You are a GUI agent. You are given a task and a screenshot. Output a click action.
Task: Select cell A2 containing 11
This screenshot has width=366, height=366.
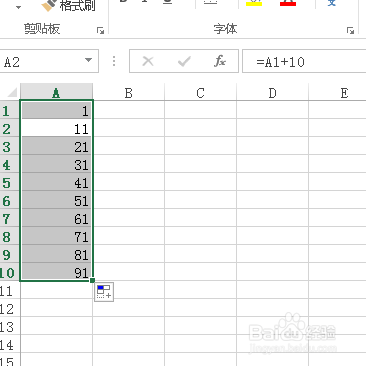[56, 128]
